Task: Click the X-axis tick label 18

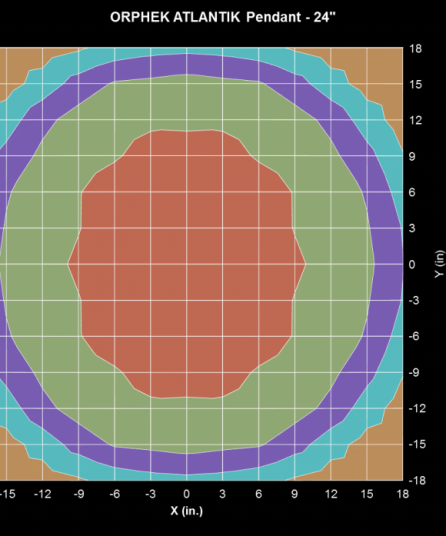Action: (x=403, y=494)
